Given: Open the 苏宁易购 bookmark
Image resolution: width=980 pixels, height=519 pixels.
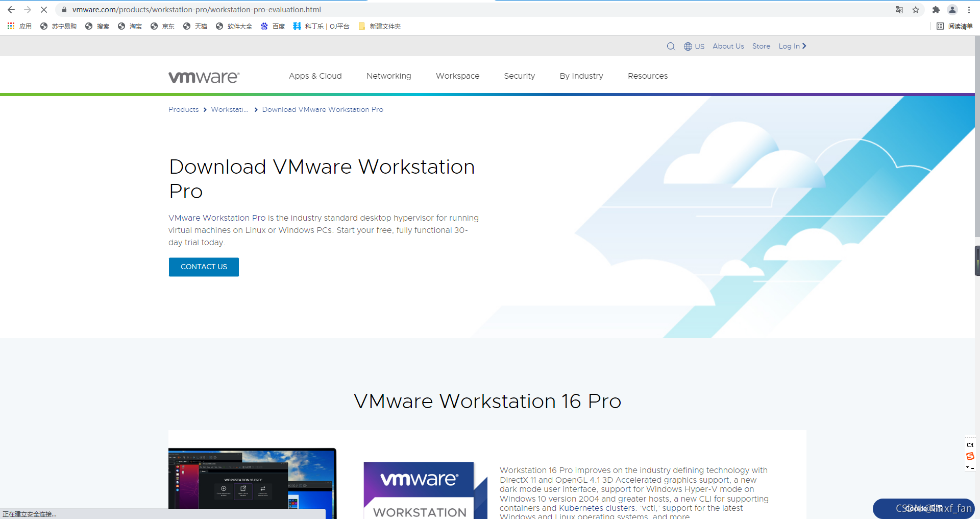Looking at the screenshot, I should (58, 26).
